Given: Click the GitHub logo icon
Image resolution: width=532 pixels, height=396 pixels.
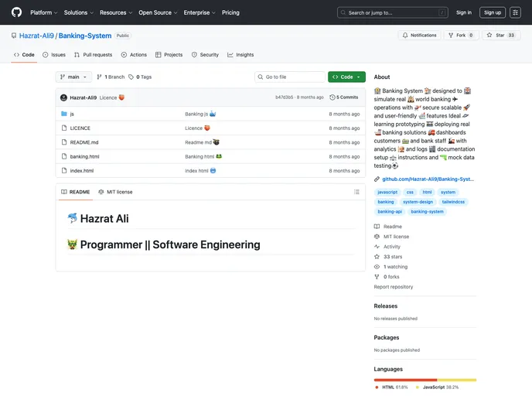Looking at the screenshot, I should [16, 12].
